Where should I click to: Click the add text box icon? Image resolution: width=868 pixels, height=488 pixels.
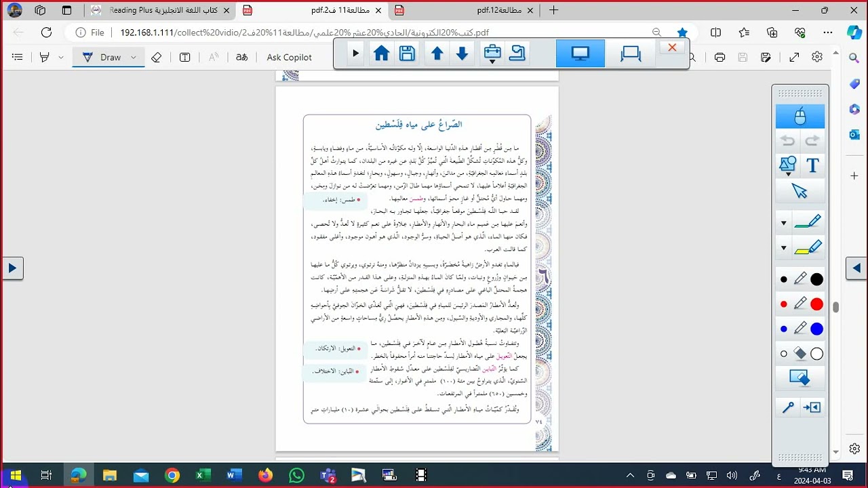pos(184,58)
